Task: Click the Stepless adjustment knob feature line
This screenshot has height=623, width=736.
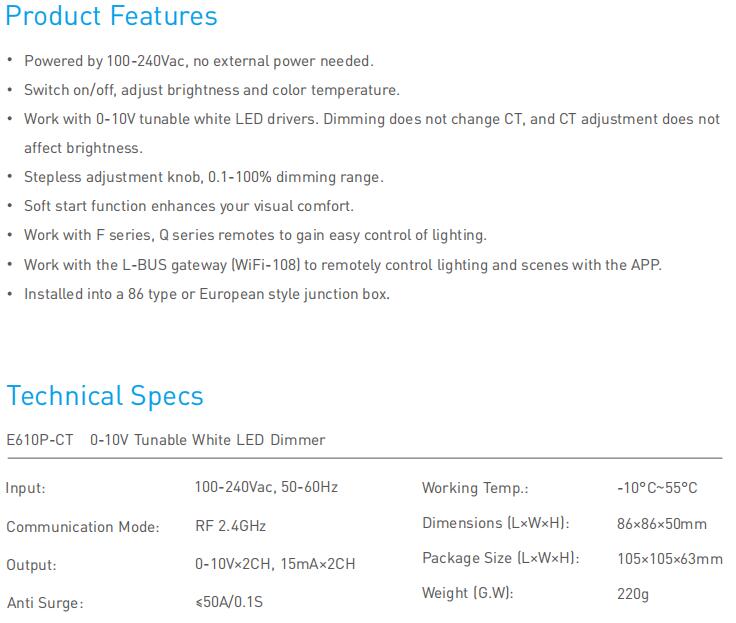Action: tap(204, 177)
